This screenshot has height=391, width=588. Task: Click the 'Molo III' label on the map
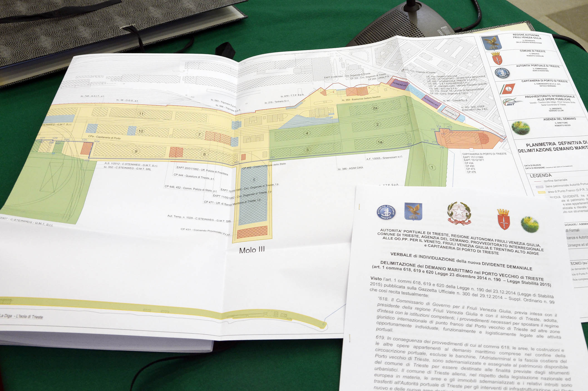[252, 249]
